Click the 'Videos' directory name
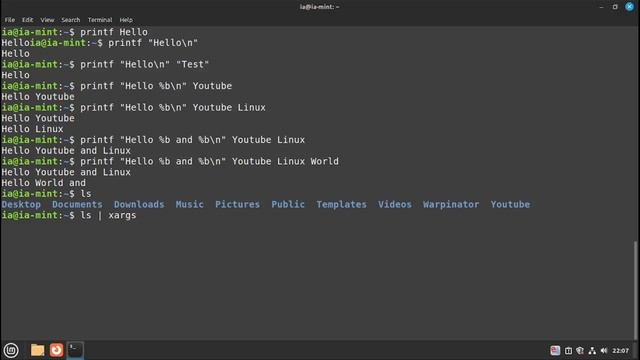This screenshot has height=360, width=640. click(x=395, y=204)
